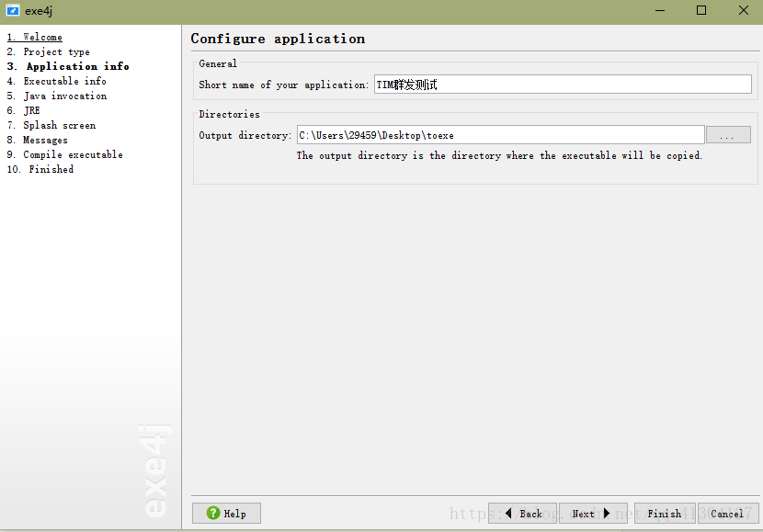Click the exe4j title bar app icon
This screenshot has height=532, width=763.
coord(13,10)
